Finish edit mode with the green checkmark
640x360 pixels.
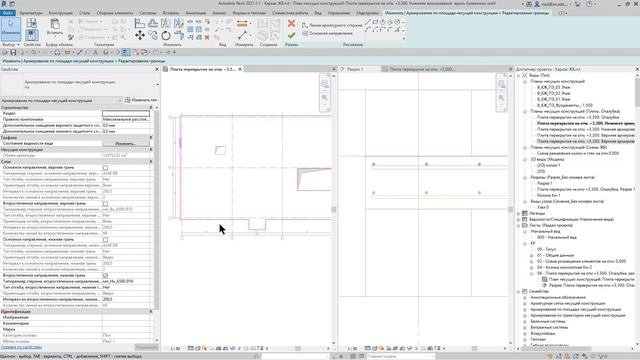291,36
